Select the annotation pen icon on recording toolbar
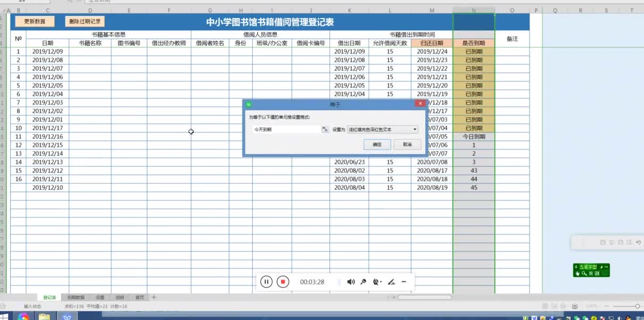 point(392,282)
